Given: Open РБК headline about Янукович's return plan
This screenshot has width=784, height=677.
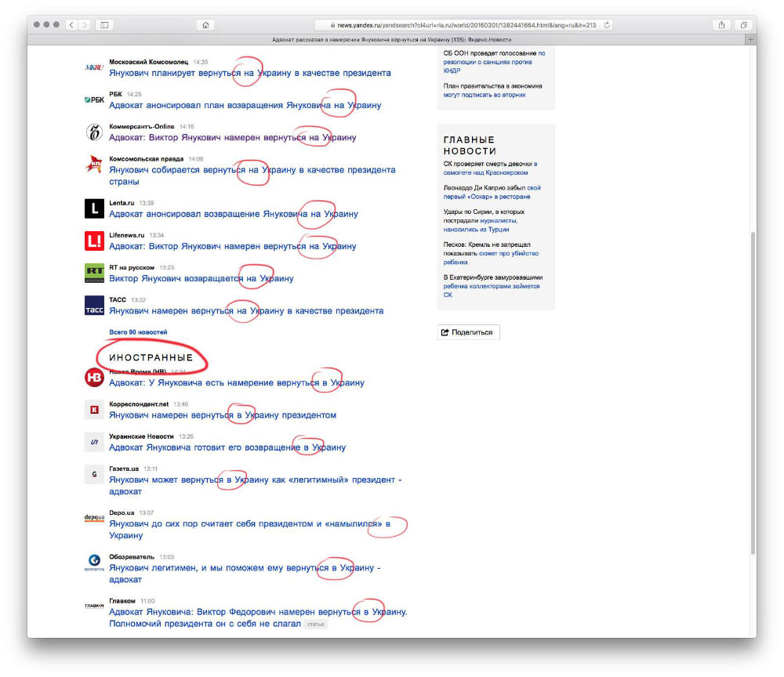Looking at the screenshot, I should point(245,105).
